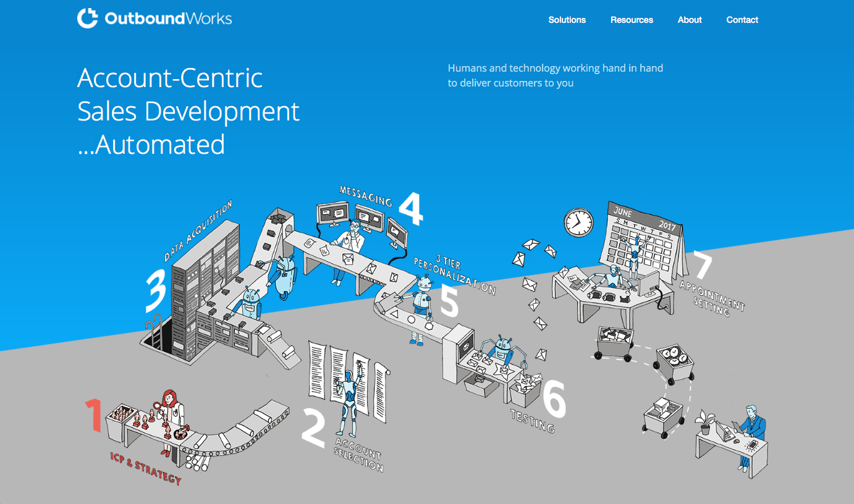Click the June 2017 calendar illustration
854x504 pixels.
[644, 241]
